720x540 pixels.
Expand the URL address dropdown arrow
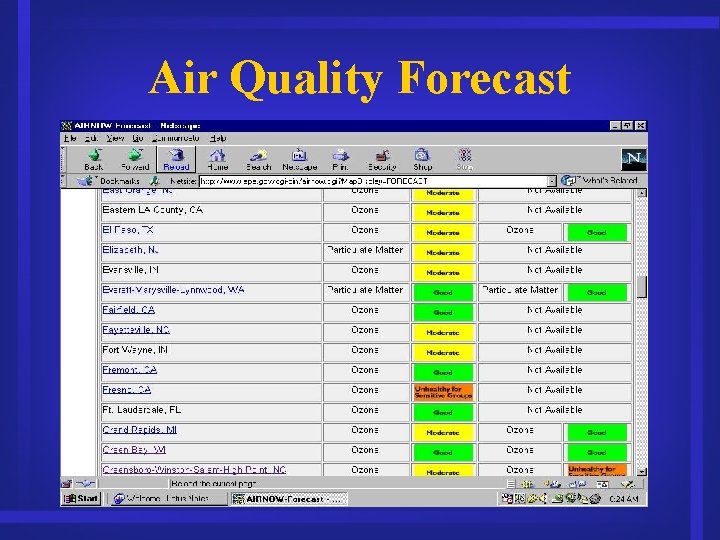[x=552, y=181]
